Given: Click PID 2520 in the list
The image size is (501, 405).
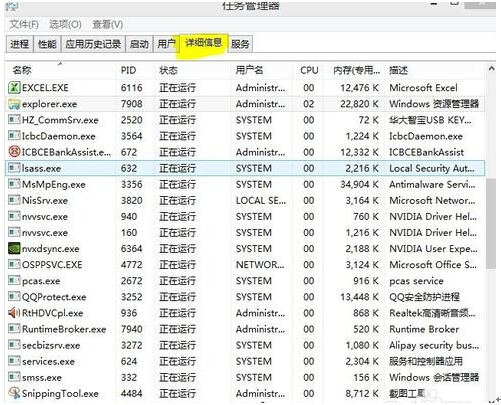Looking at the screenshot, I should pos(132,120).
